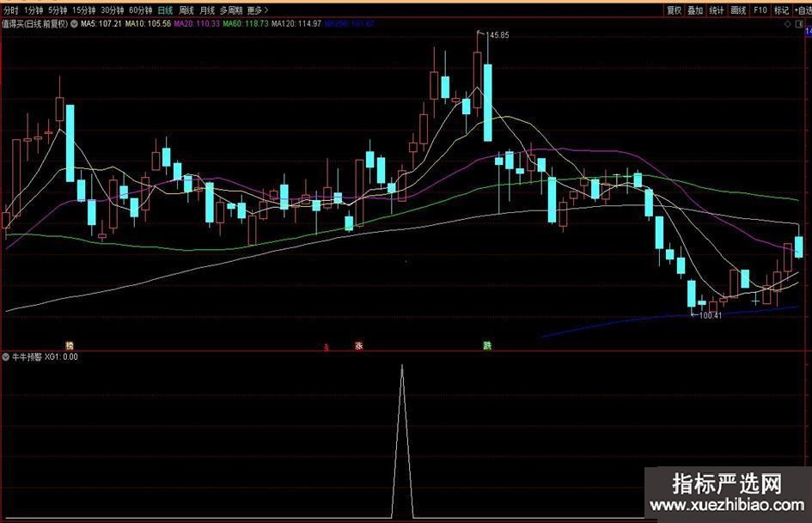Open the 画线 drawing tools
Viewport: 812px width, 523px height.
(738, 10)
